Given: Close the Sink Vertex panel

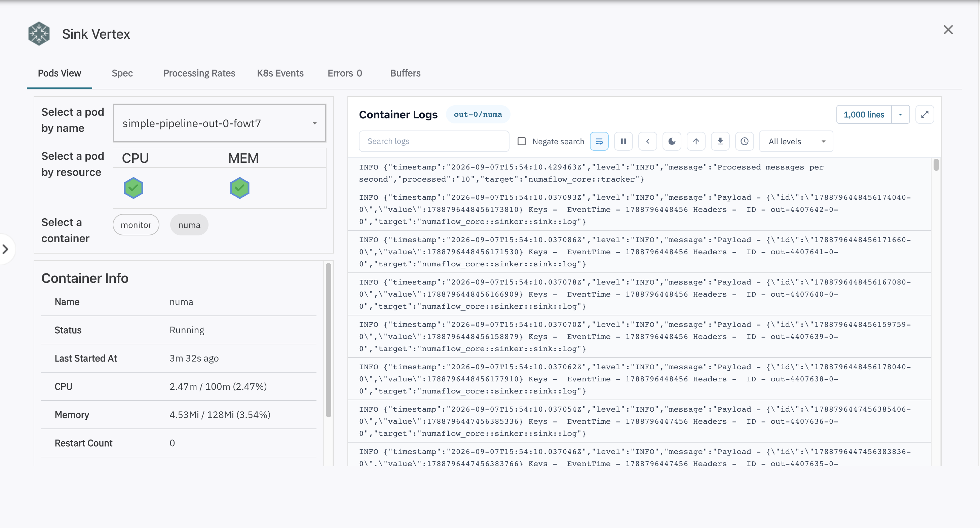Looking at the screenshot, I should tap(948, 30).
